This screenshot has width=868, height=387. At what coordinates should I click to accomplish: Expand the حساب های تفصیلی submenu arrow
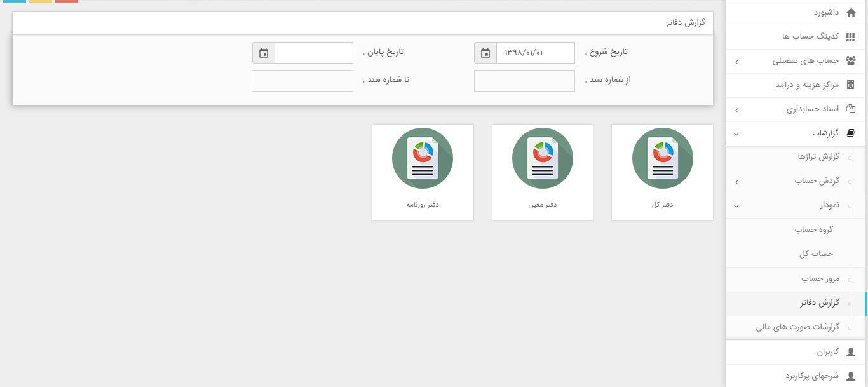click(736, 62)
